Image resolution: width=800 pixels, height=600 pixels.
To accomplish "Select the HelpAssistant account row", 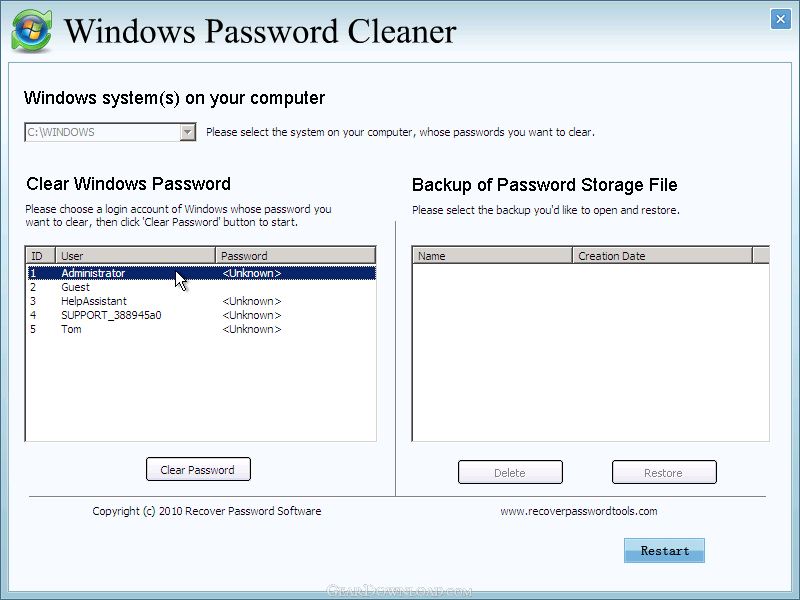I will pos(202,301).
